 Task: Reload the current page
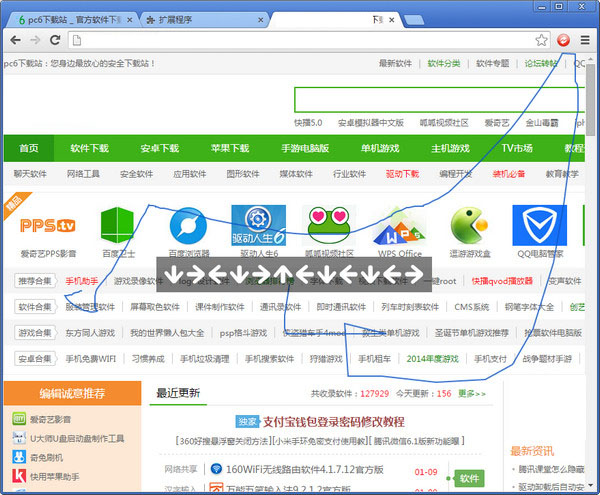[55, 40]
